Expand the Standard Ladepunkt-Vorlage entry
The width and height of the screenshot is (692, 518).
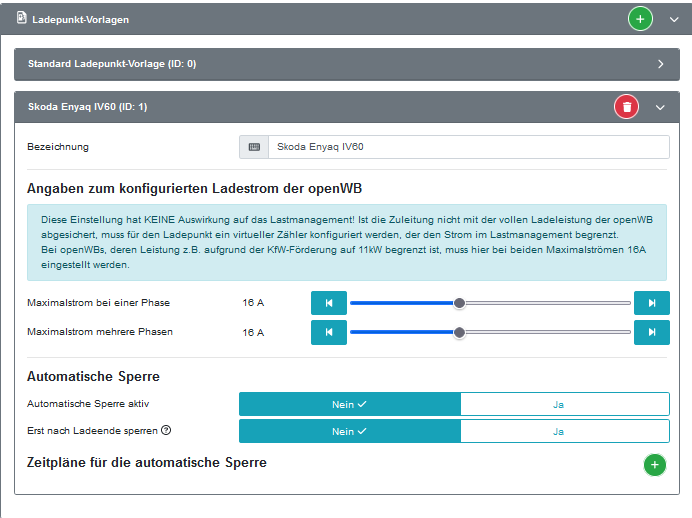click(x=660, y=64)
